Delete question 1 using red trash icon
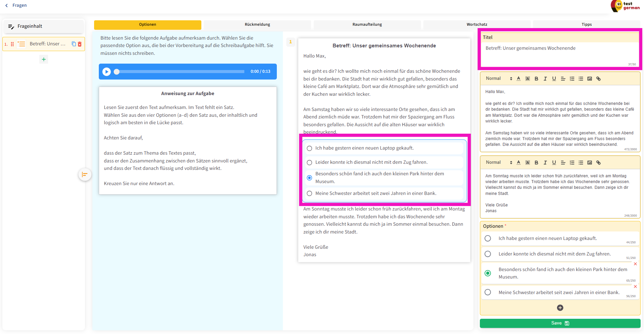This screenshot has height=334, width=644. pyautogui.click(x=80, y=44)
